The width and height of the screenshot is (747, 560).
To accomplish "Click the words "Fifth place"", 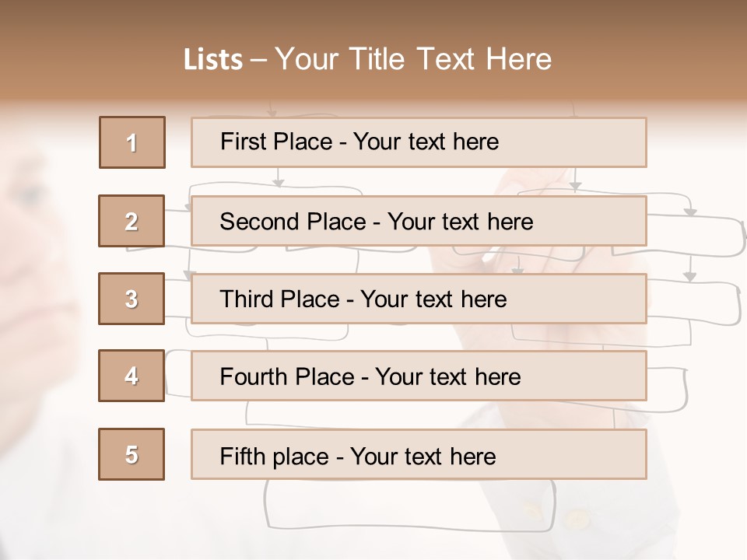I will point(275,457).
